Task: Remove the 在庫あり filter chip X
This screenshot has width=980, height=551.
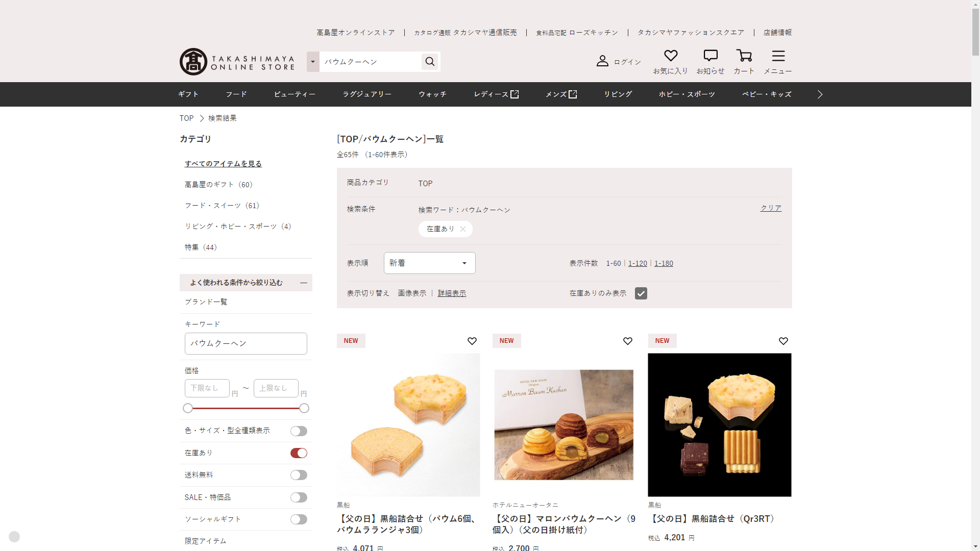Action: [462, 229]
